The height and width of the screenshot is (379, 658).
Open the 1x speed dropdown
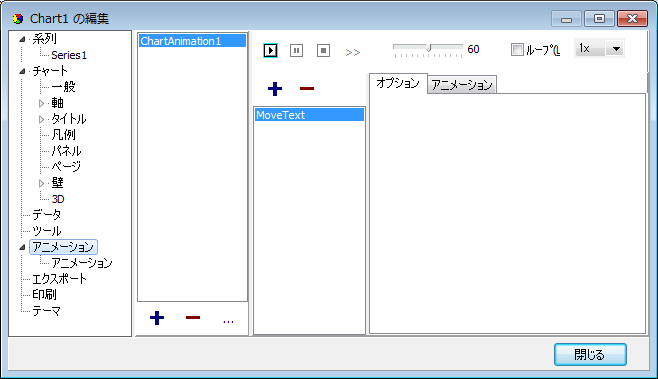click(x=616, y=49)
